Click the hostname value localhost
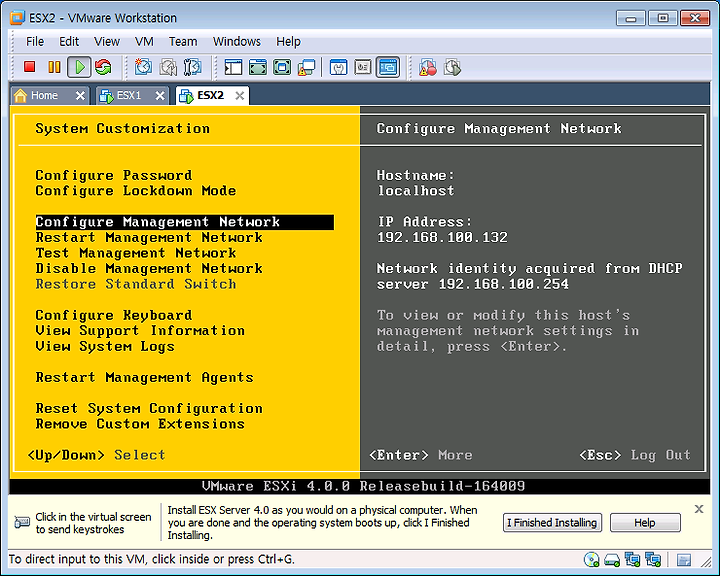The width and height of the screenshot is (720, 576). [416, 191]
